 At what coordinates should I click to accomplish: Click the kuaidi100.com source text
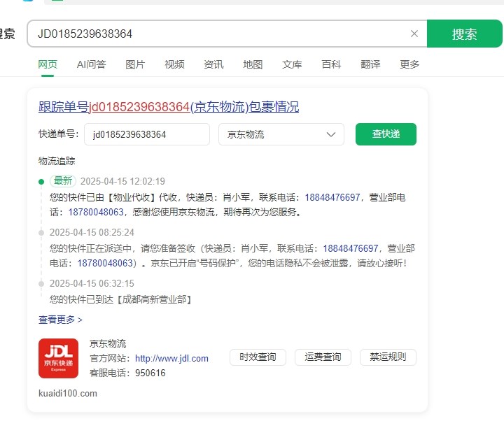point(68,394)
